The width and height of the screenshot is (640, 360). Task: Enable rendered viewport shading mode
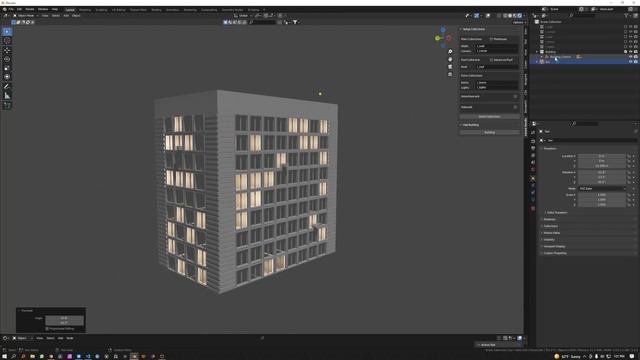click(x=520, y=16)
